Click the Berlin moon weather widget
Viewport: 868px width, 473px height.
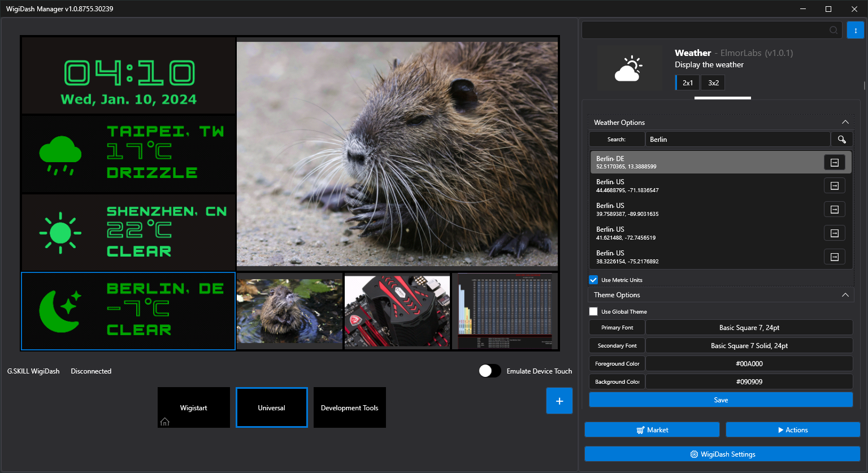click(128, 311)
